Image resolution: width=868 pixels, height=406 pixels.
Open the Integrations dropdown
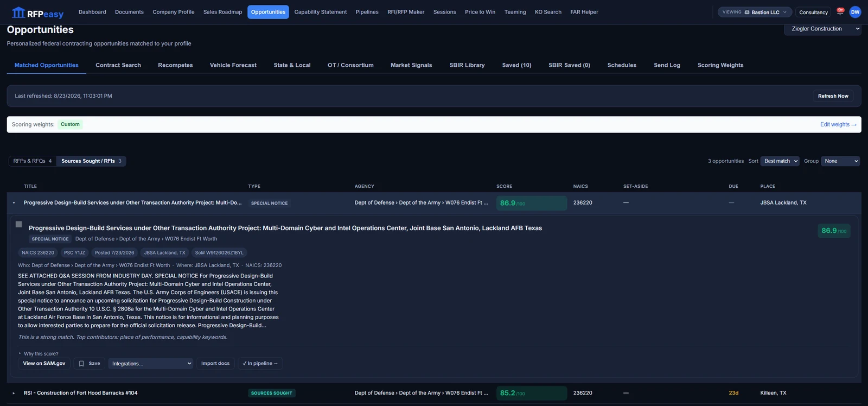151,364
